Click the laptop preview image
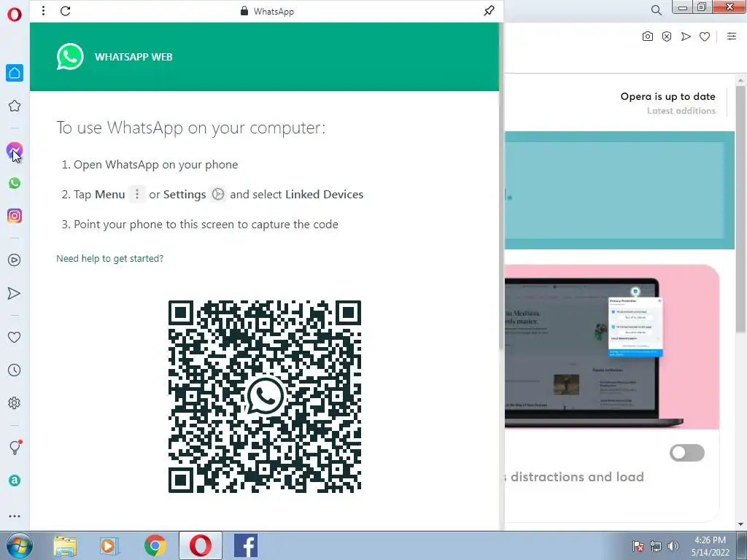 click(x=612, y=346)
